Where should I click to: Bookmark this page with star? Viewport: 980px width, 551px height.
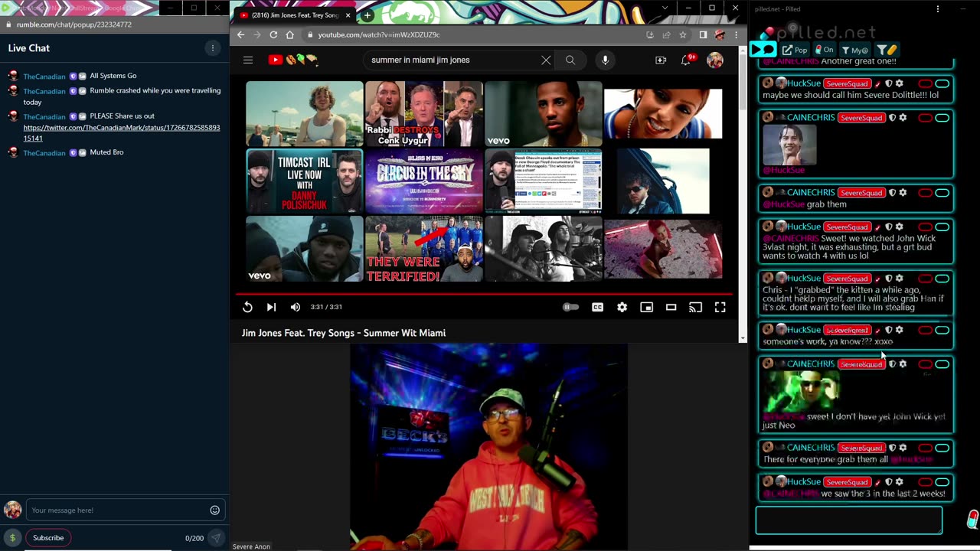click(682, 34)
